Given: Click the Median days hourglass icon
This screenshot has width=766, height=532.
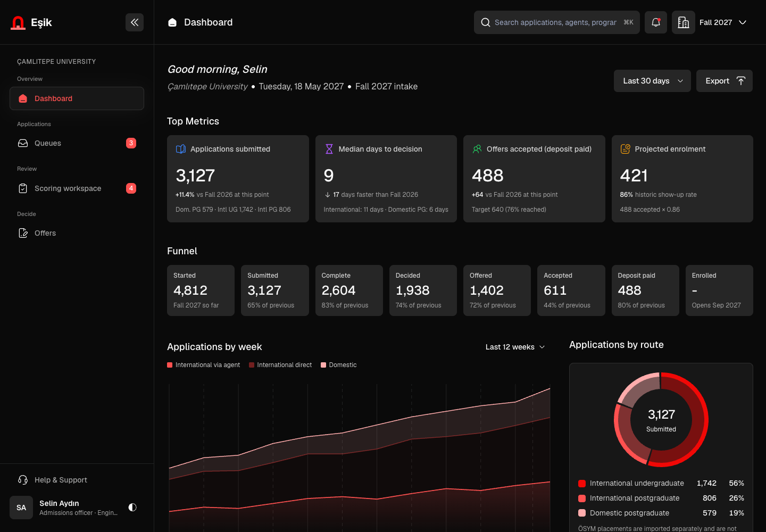Looking at the screenshot, I should [x=329, y=149].
